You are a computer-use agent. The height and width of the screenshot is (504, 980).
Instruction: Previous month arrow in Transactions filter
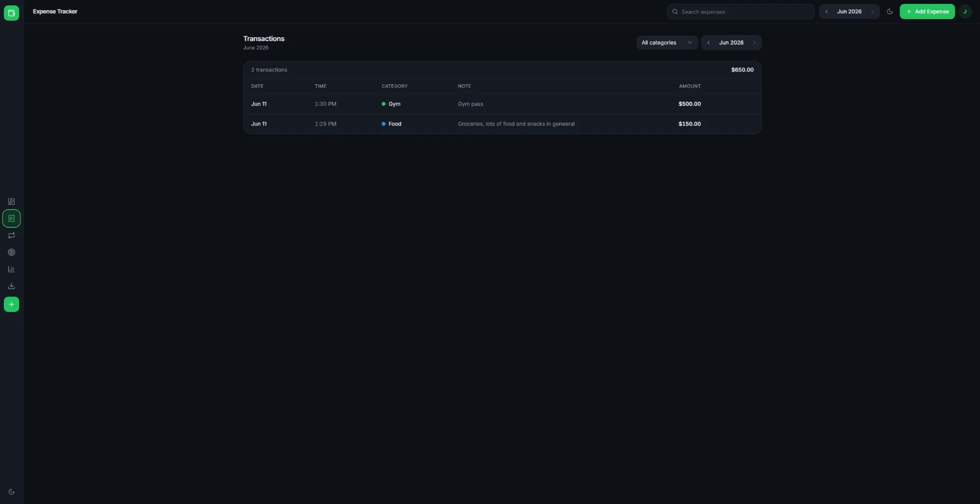(709, 43)
